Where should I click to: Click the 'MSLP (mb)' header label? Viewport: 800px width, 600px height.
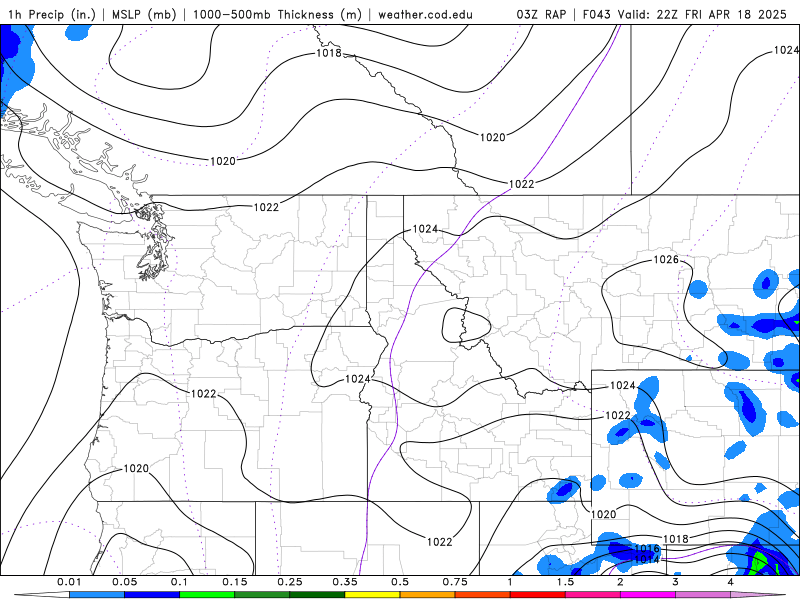coord(144,14)
